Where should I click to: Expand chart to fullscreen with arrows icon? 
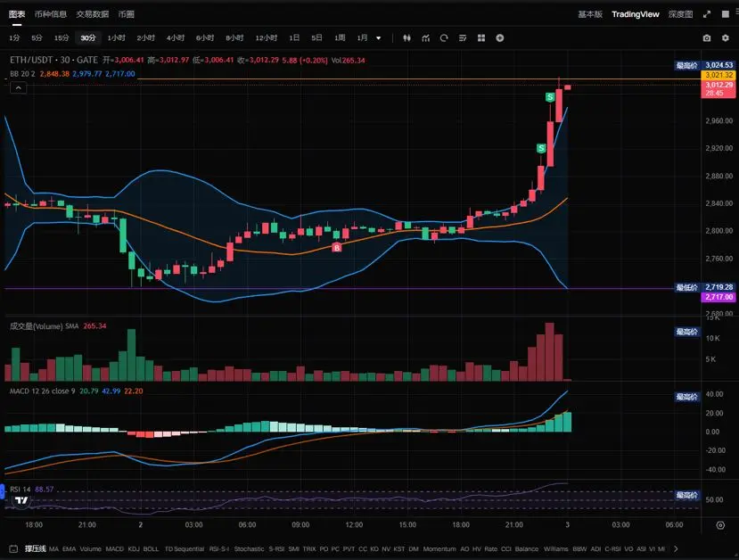[707, 14]
